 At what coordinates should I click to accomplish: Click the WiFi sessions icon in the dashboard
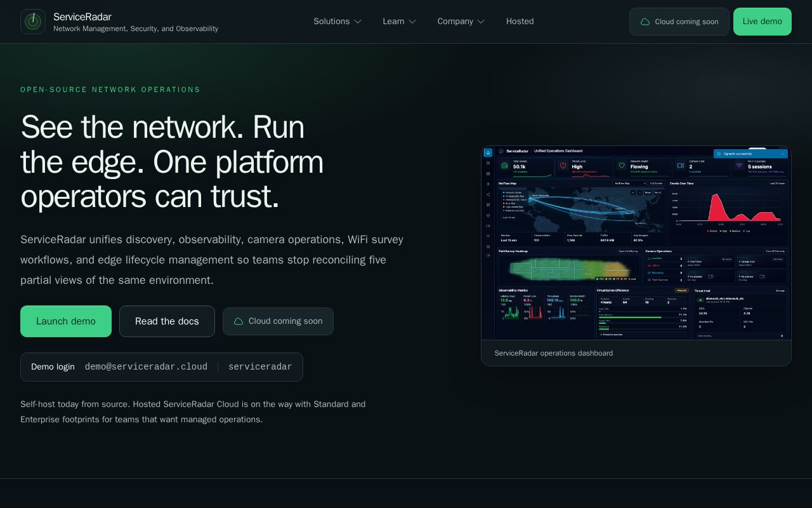pos(739,166)
